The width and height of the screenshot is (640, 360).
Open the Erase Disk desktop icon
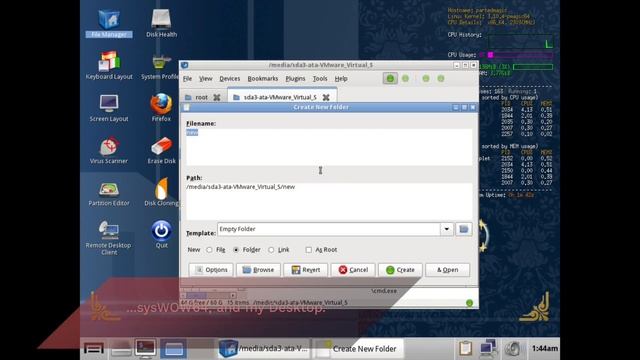(x=162, y=150)
